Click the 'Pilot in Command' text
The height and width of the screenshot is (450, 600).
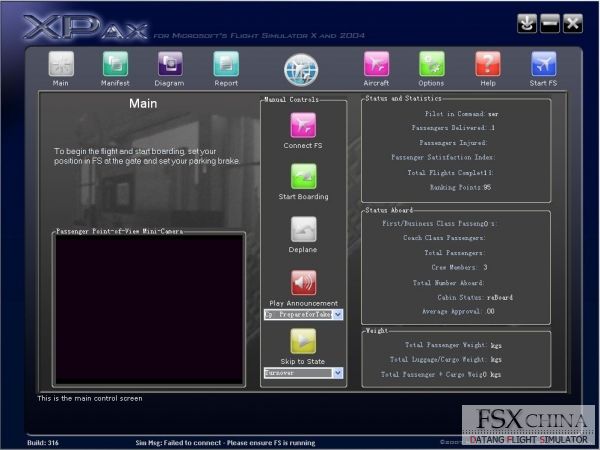pyautogui.click(x=455, y=114)
